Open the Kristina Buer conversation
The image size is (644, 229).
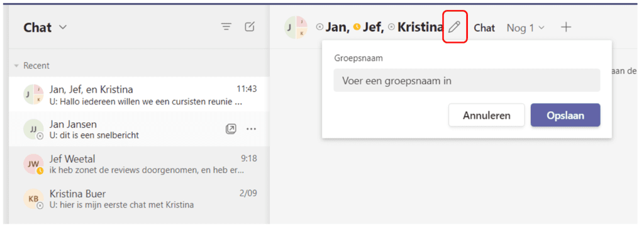tap(139, 199)
